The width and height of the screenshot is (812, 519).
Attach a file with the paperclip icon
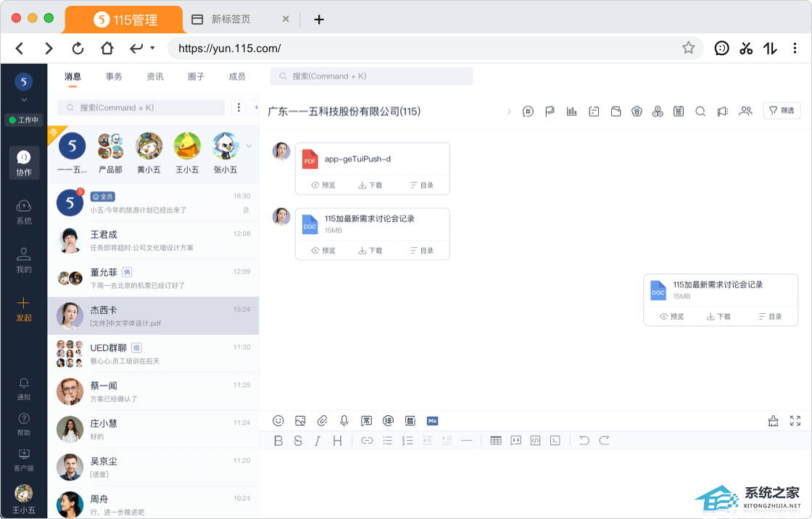pos(322,420)
